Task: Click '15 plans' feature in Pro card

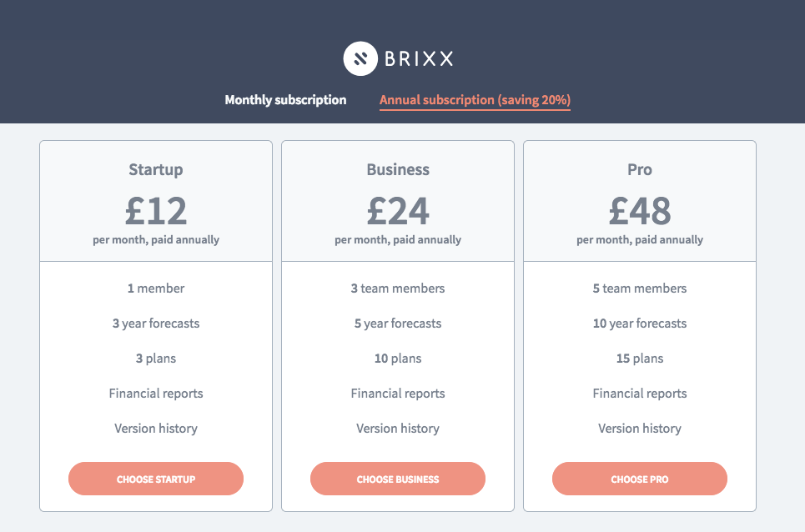Action: pos(640,358)
